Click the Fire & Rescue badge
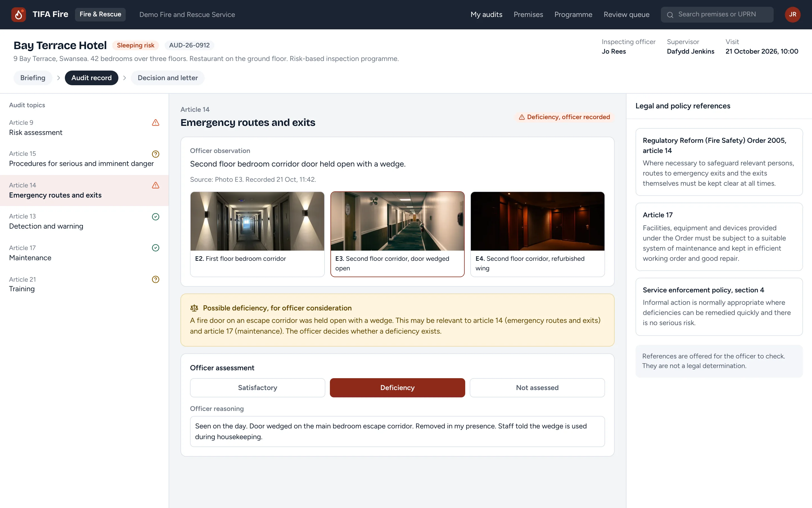Image resolution: width=812 pixels, height=508 pixels. [100, 14]
